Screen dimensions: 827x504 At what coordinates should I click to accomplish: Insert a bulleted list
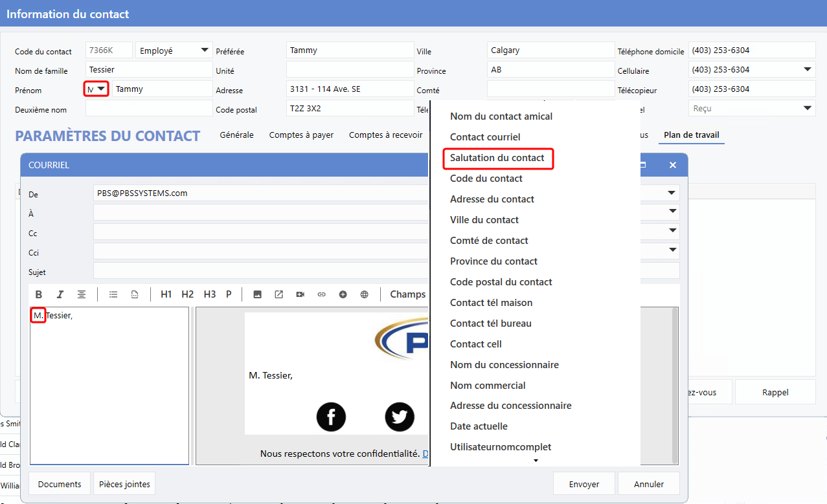click(x=113, y=294)
